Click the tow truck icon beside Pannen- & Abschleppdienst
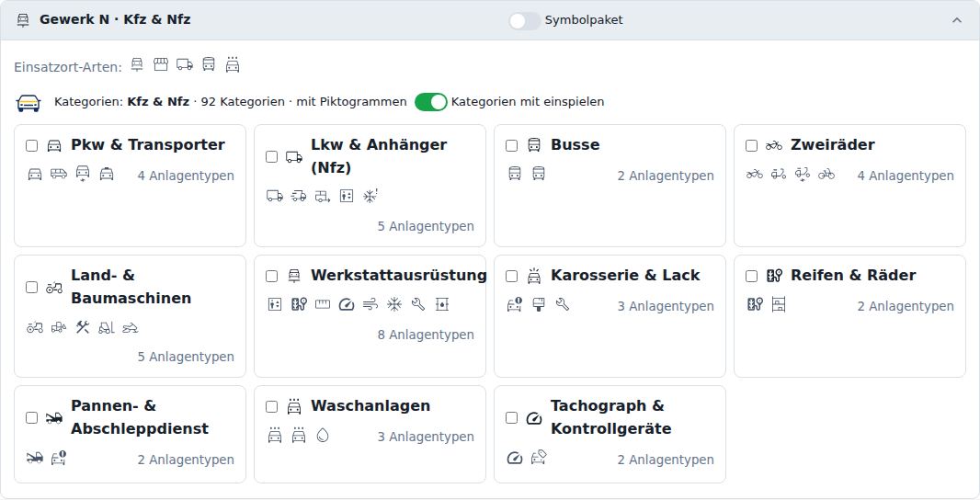The image size is (980, 500). point(54,418)
